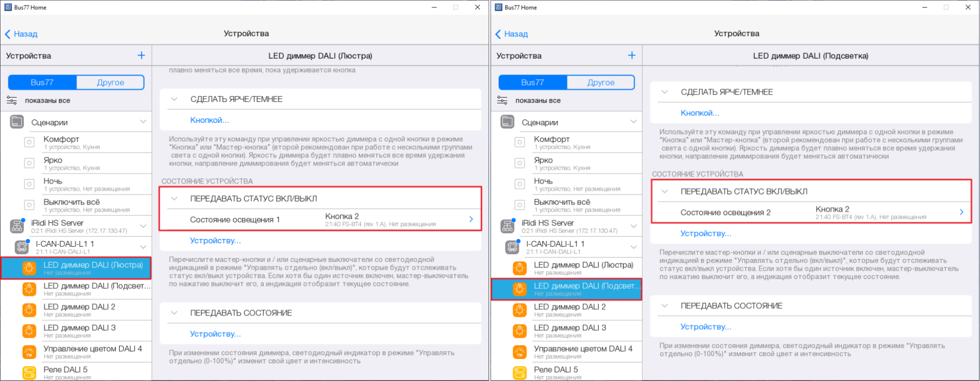This screenshot has width=980, height=381.
Task: Select the Bus77 tab in the right window
Action: tap(532, 82)
